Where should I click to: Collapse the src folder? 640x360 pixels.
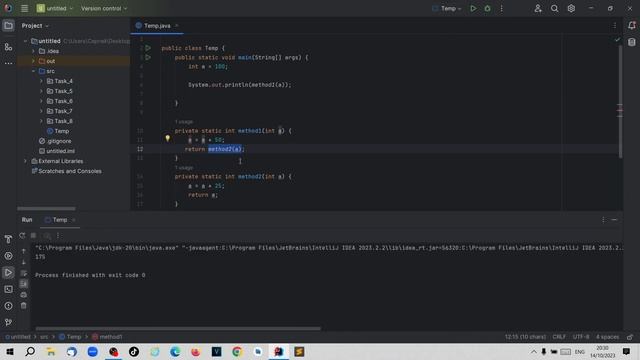(x=33, y=71)
